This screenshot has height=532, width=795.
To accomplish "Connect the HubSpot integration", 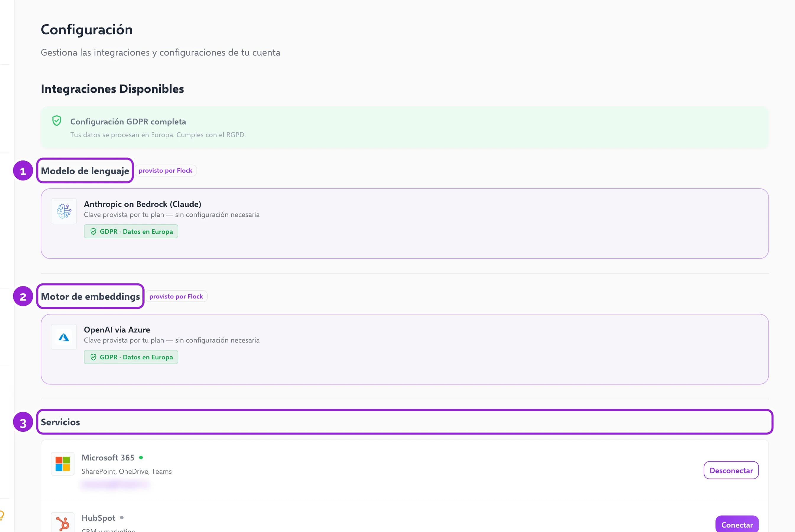I will click(x=737, y=524).
